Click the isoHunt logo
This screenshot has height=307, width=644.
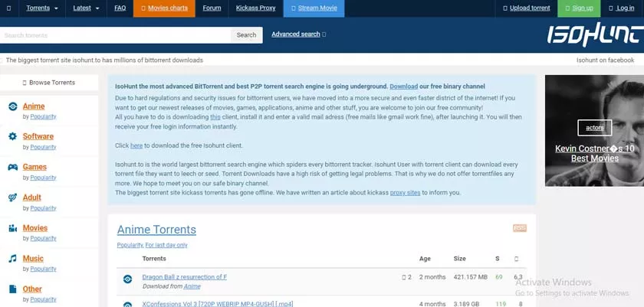[x=594, y=35]
